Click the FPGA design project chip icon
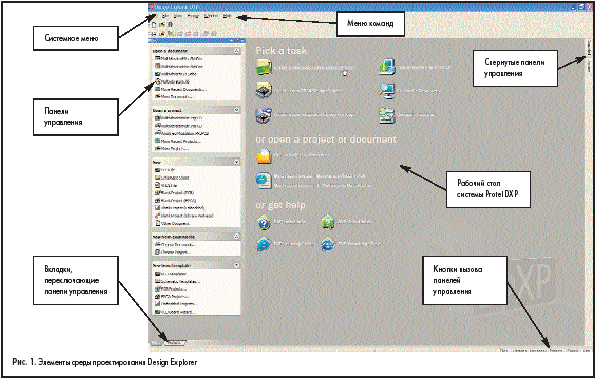The height and width of the screenshot is (379, 595). click(x=263, y=91)
